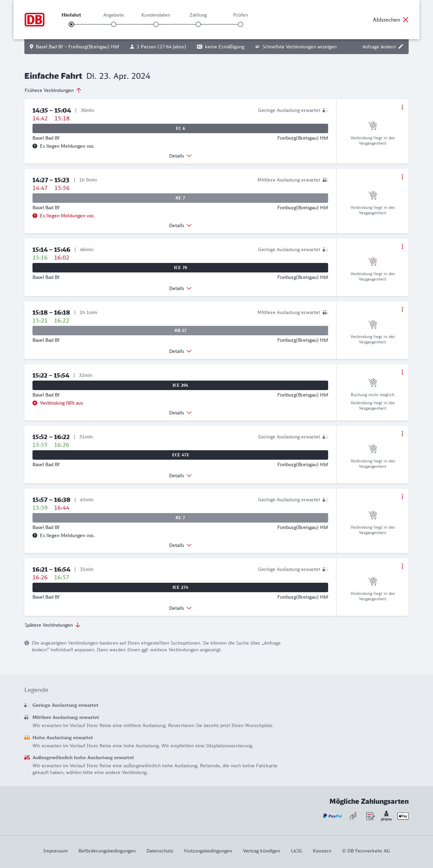Select the Angebote step circle
Image resolution: width=433 pixels, height=868 pixels.
114,24
